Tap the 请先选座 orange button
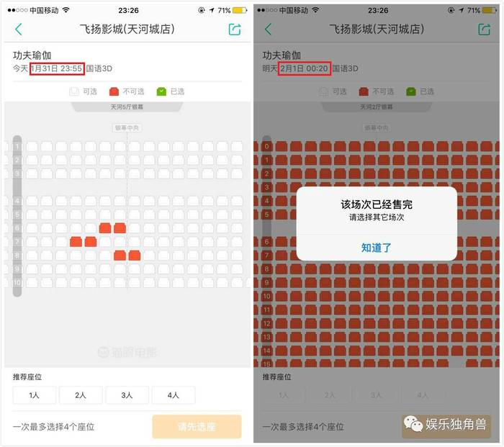The image size is (504, 447). click(x=197, y=427)
